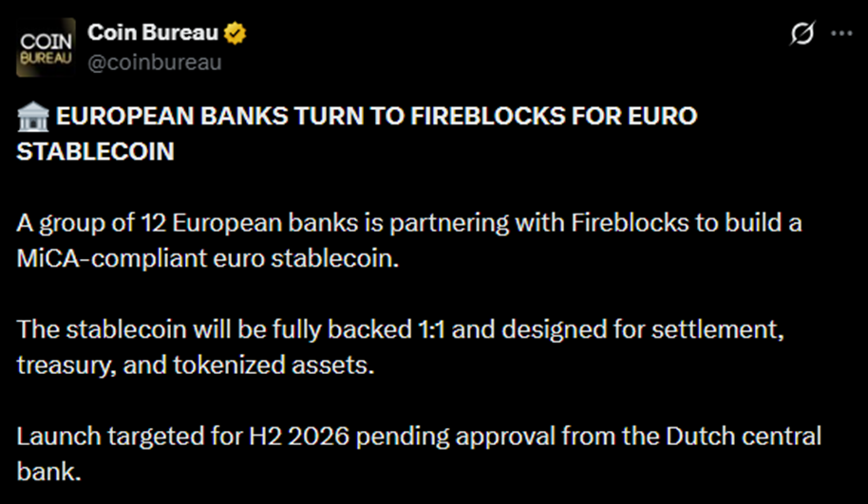Click the word "settlement," in the tweet
Image resolution: width=868 pixels, height=504 pixels.
tap(736, 330)
